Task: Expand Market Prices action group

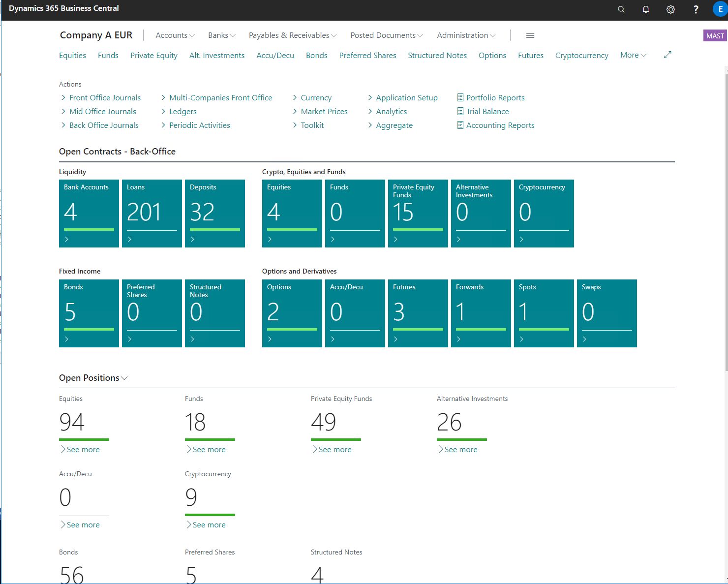Action: pos(320,111)
